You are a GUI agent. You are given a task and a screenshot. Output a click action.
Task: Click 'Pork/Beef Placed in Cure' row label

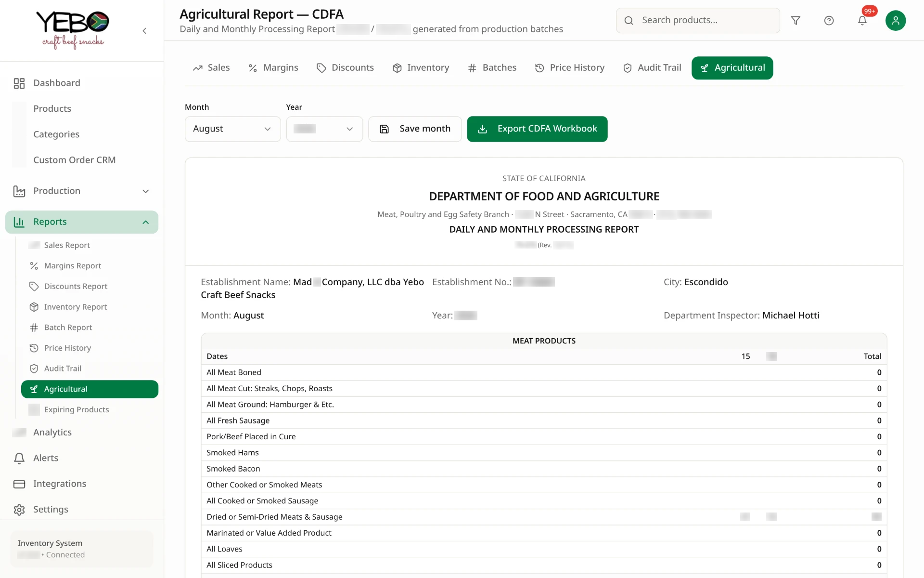[x=251, y=436]
